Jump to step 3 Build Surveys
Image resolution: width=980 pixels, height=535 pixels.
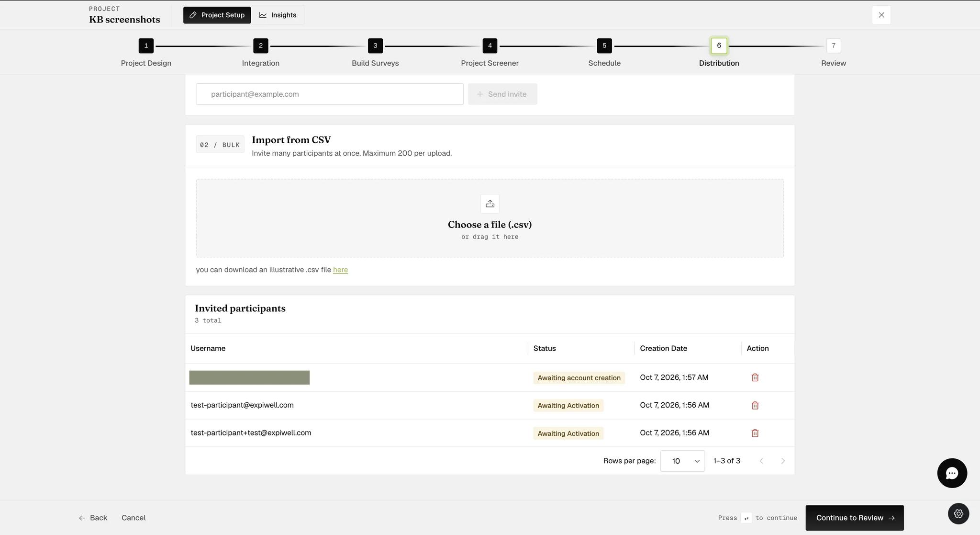pos(375,46)
